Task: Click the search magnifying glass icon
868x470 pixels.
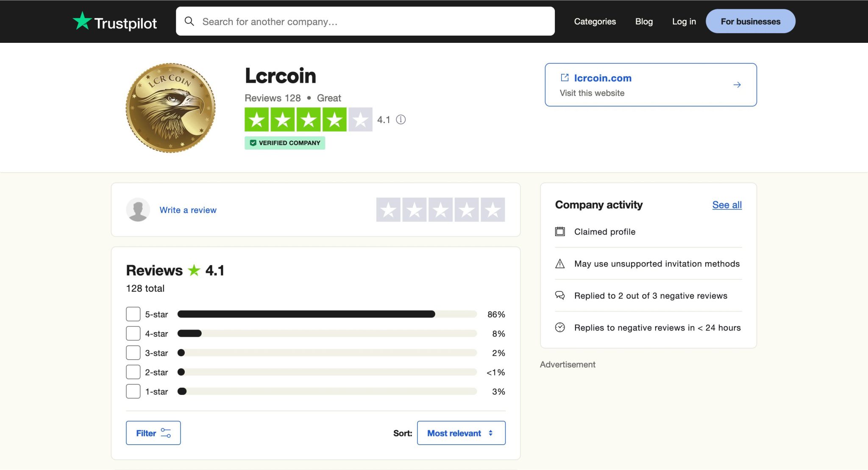Action: point(189,21)
